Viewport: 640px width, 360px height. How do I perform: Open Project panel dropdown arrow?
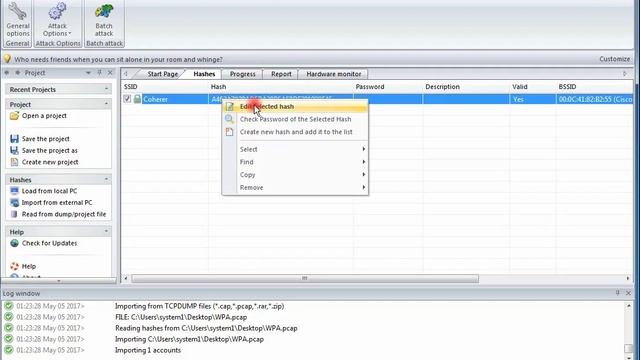click(88, 73)
